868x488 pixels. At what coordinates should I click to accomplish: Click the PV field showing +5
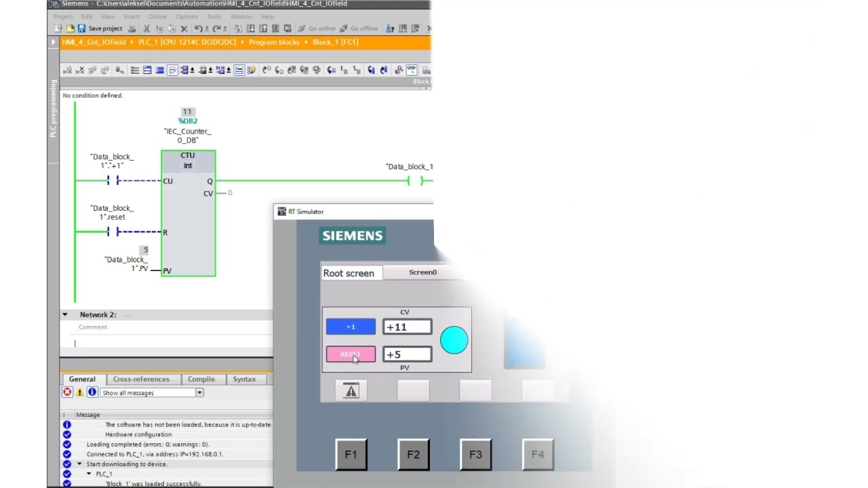coord(407,354)
